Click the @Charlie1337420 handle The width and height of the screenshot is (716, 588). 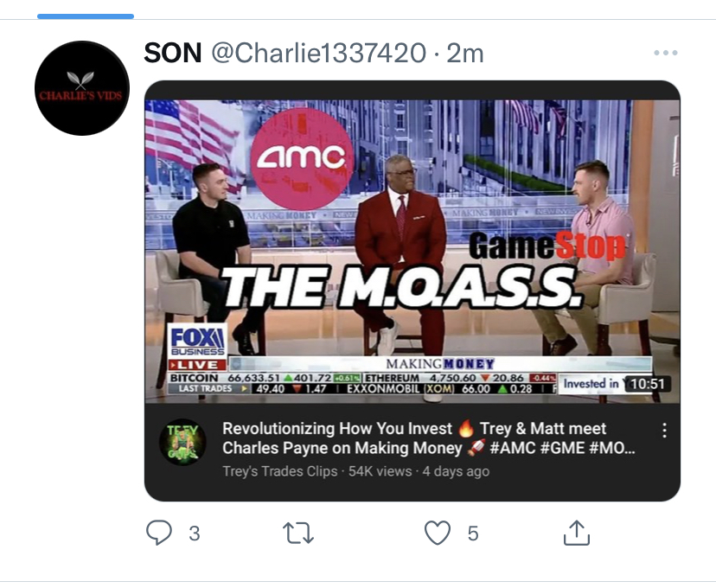pyautogui.click(x=319, y=53)
